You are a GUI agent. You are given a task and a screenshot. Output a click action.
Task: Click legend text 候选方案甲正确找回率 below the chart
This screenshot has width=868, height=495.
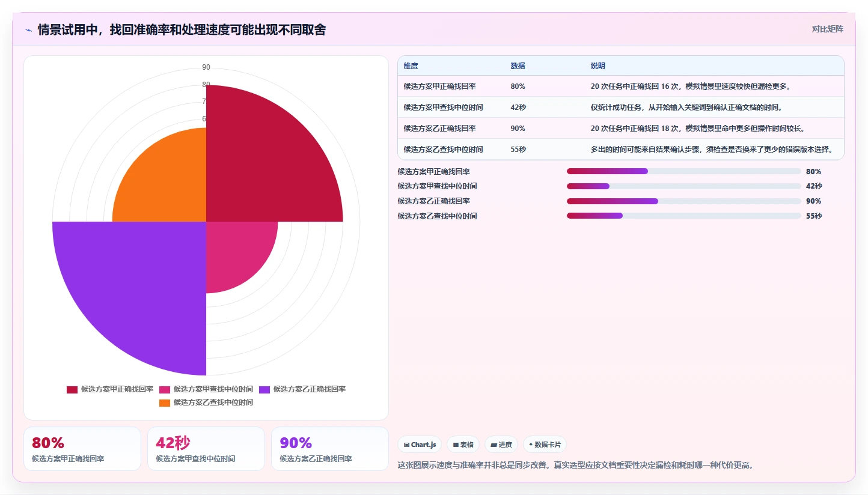[117, 389]
